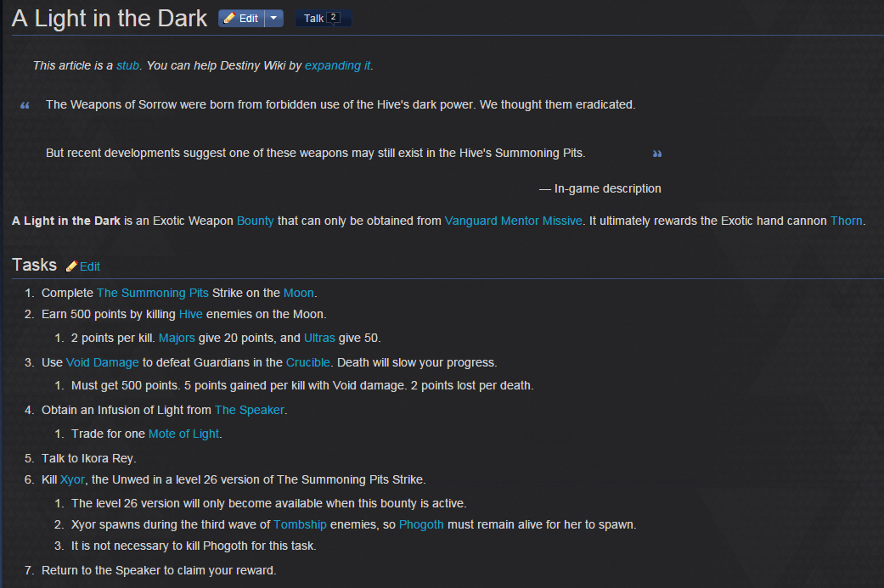The image size is (884, 588).
Task: Follow the stub link
Action: click(x=127, y=65)
